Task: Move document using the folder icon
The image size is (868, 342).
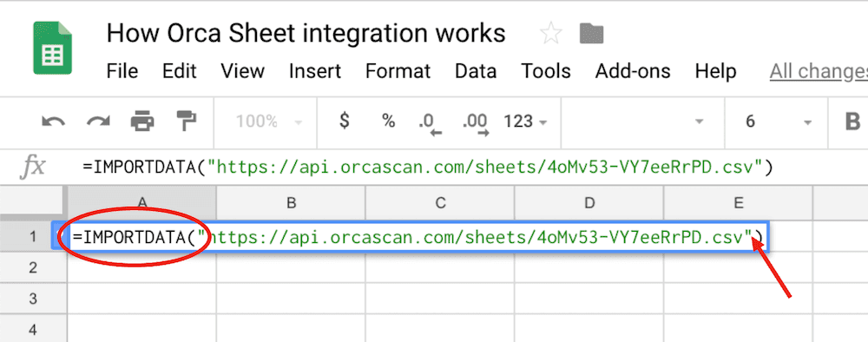Action: tap(591, 35)
